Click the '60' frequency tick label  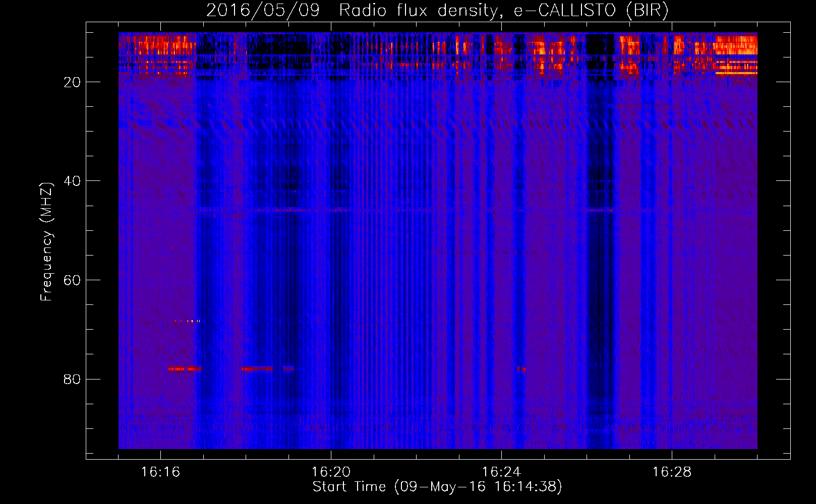pos(72,281)
